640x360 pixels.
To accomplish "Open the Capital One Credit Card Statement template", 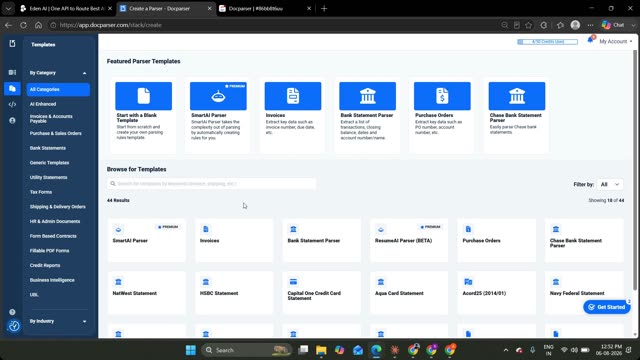I will point(322,293).
